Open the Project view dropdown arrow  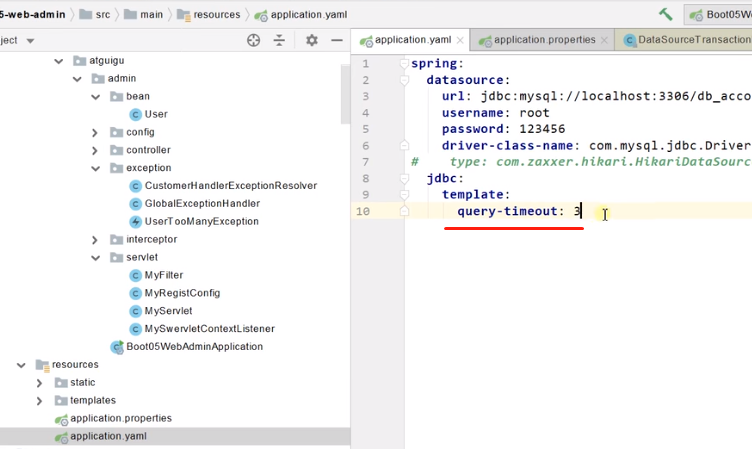[x=30, y=41]
